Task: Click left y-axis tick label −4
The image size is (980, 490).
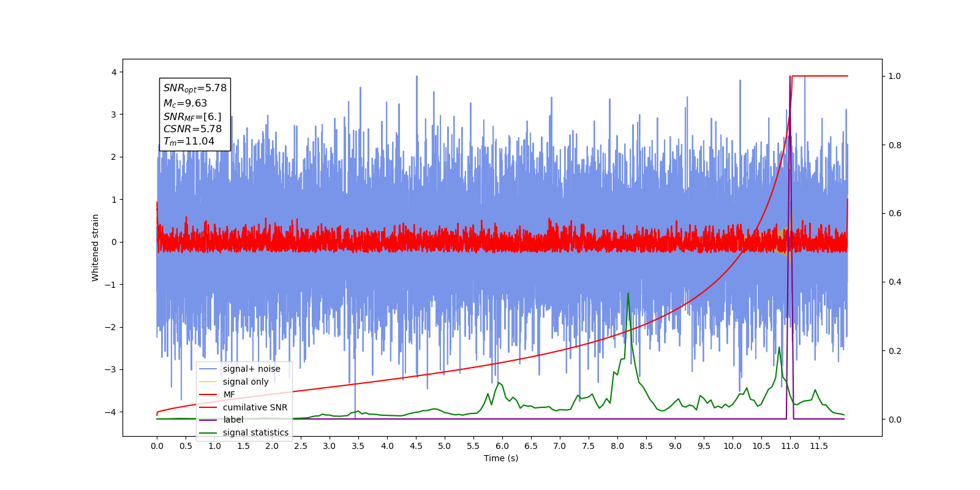Action: [110, 412]
